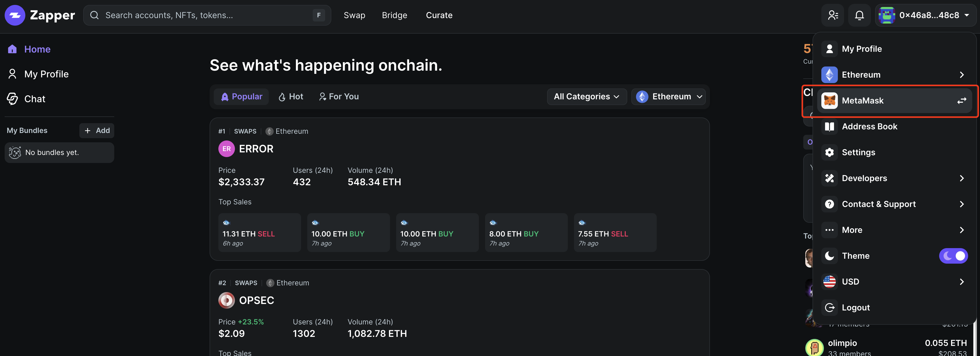Screen dimensions: 980x356
Task: Open the notifications bell
Action: point(859,15)
